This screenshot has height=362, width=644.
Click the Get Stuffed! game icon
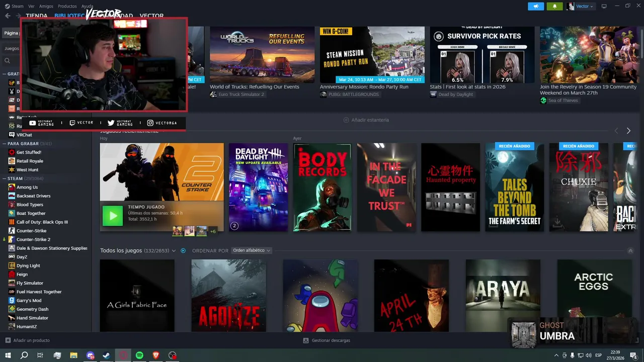click(x=12, y=152)
